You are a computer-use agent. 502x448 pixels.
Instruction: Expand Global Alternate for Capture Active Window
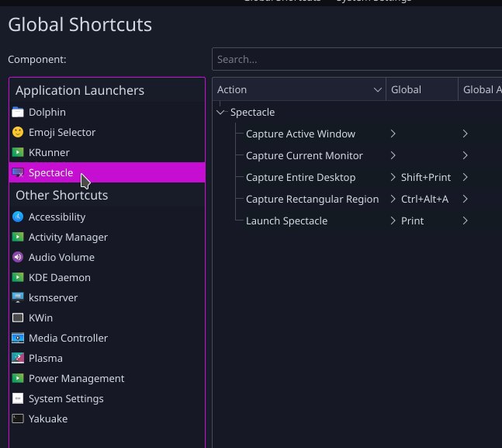pyautogui.click(x=466, y=134)
